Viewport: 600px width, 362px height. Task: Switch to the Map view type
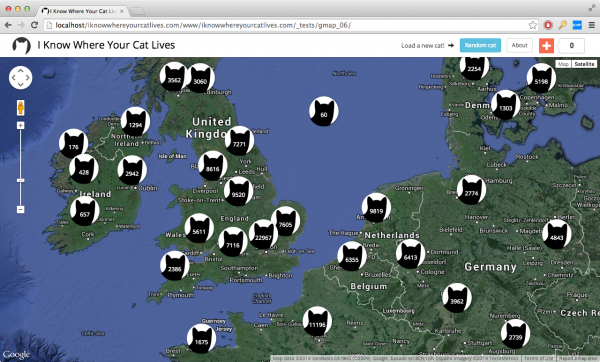tap(563, 64)
